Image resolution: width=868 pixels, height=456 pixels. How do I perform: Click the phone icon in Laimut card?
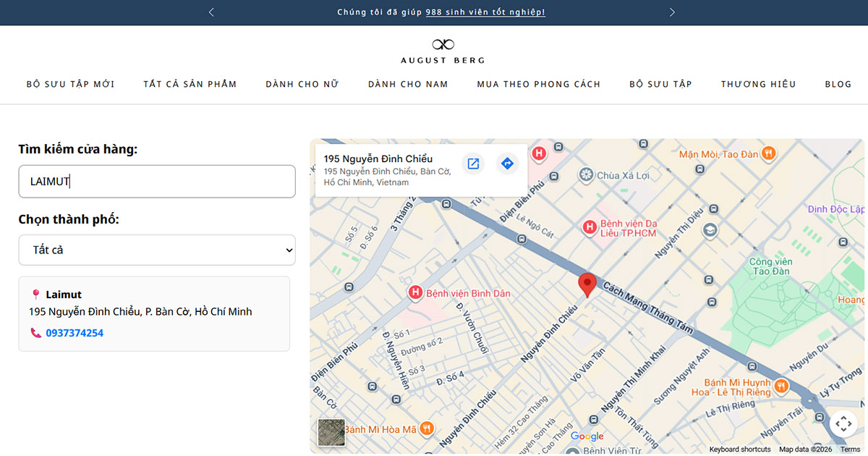point(35,333)
